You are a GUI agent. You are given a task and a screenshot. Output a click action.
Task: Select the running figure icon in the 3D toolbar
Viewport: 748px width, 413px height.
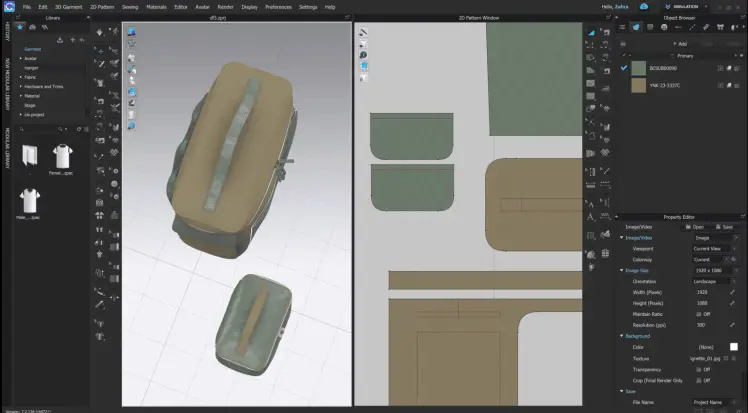[x=114, y=32]
